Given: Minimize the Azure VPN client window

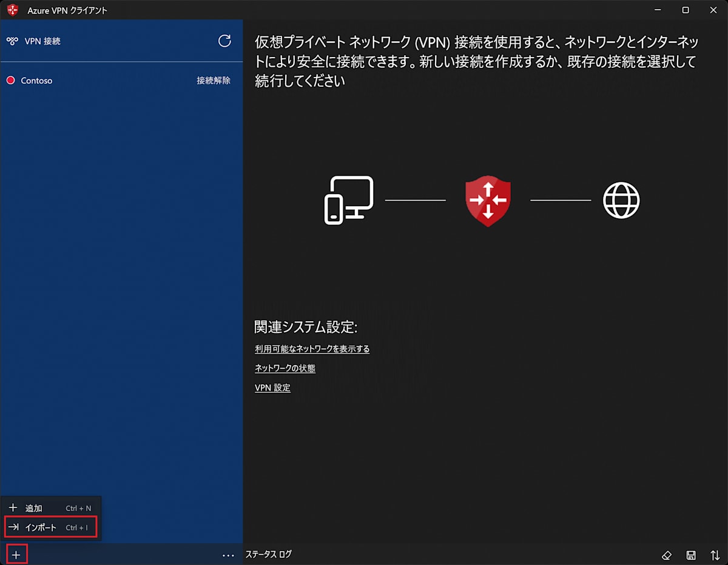Looking at the screenshot, I should point(658,10).
